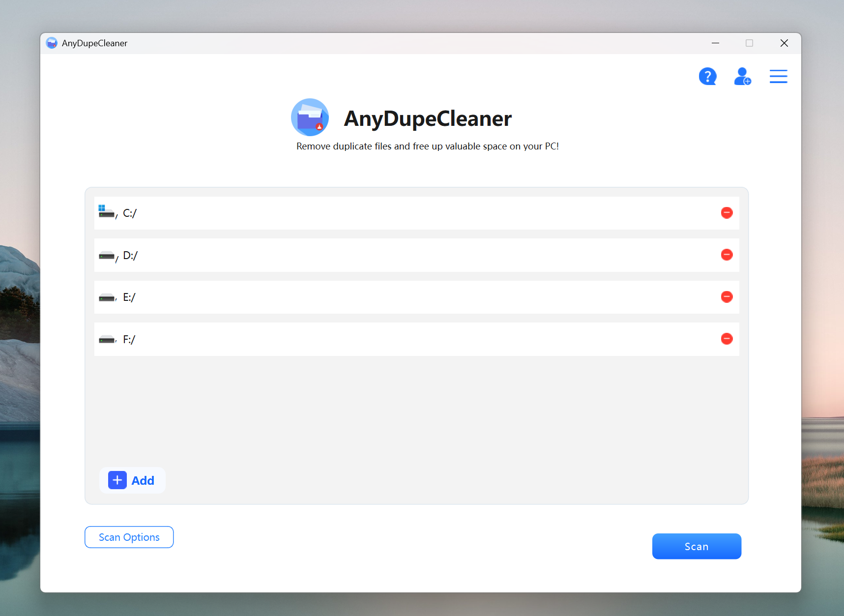Select the E:/ drive icon

(106, 296)
